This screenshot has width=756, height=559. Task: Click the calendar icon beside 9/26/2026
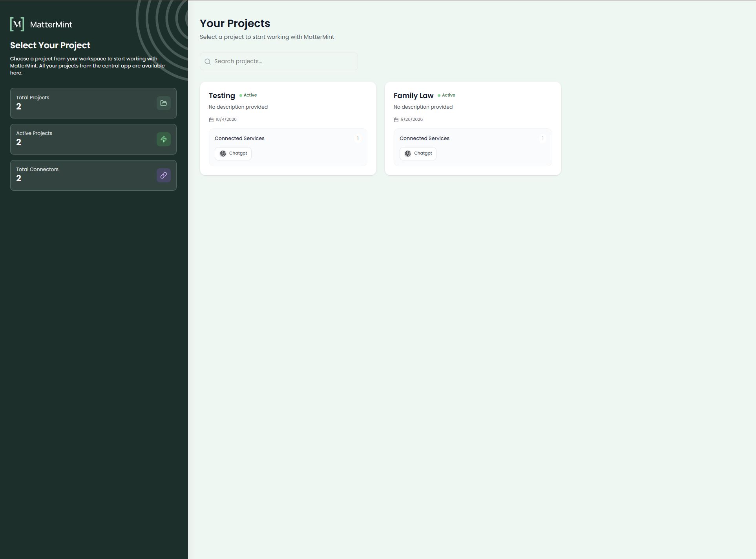(396, 120)
